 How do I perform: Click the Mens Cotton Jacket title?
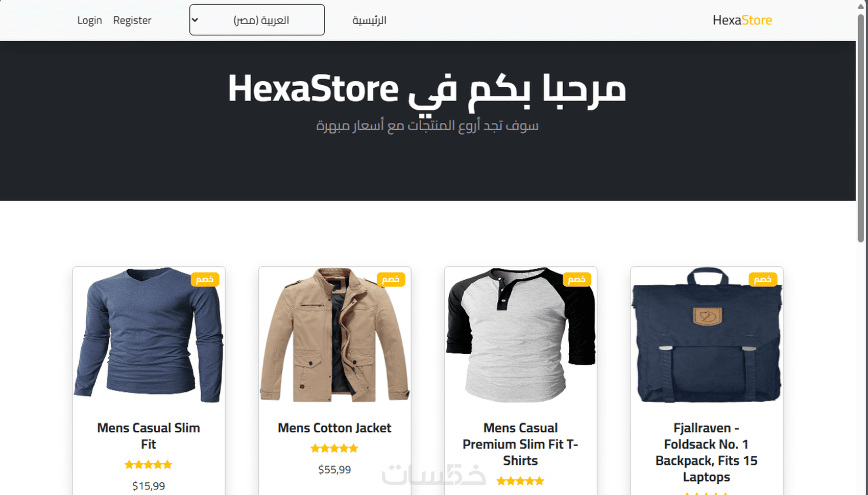[x=334, y=428]
